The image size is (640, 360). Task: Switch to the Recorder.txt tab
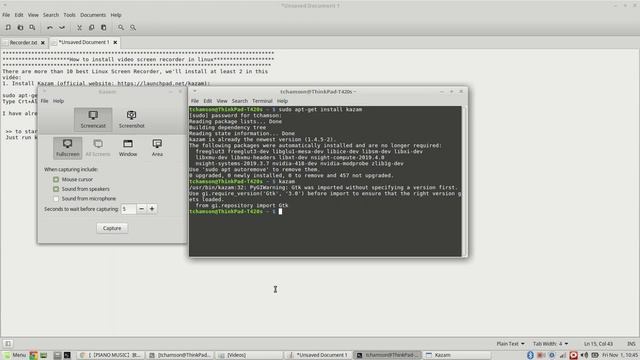point(23,42)
